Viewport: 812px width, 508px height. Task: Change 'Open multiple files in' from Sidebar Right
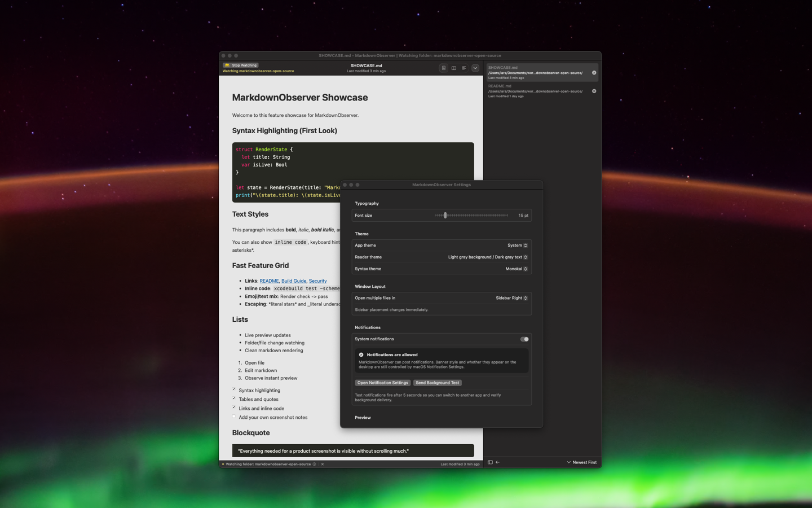coord(524,298)
